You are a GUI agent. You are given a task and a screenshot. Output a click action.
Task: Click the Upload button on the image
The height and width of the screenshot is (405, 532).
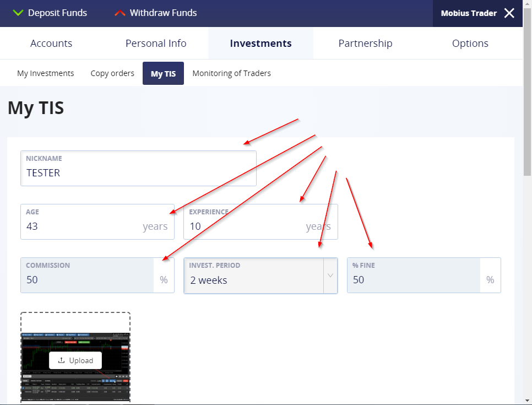tap(75, 360)
